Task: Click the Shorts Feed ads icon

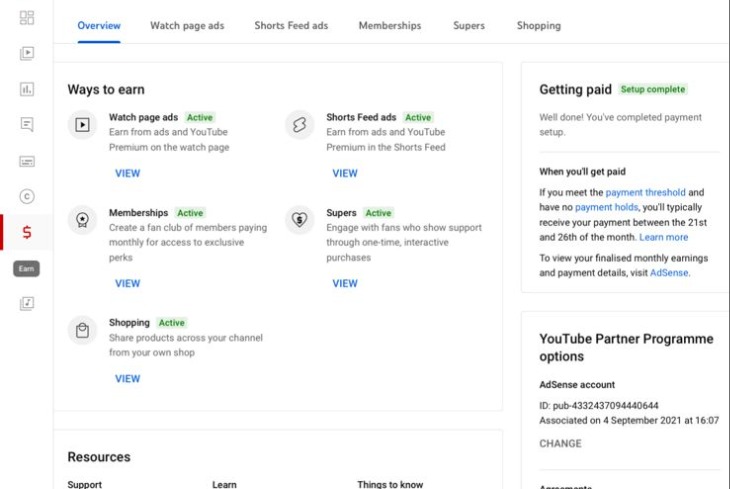Action: [299, 124]
